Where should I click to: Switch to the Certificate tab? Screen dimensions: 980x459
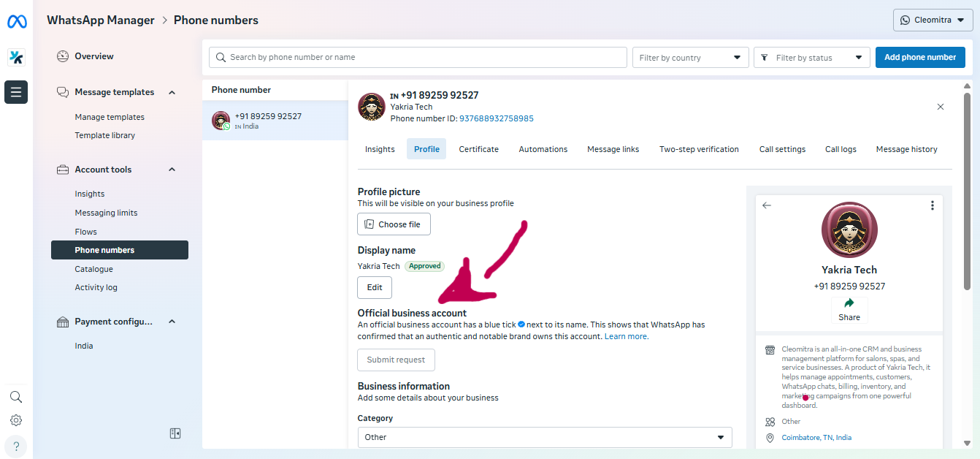(x=478, y=149)
